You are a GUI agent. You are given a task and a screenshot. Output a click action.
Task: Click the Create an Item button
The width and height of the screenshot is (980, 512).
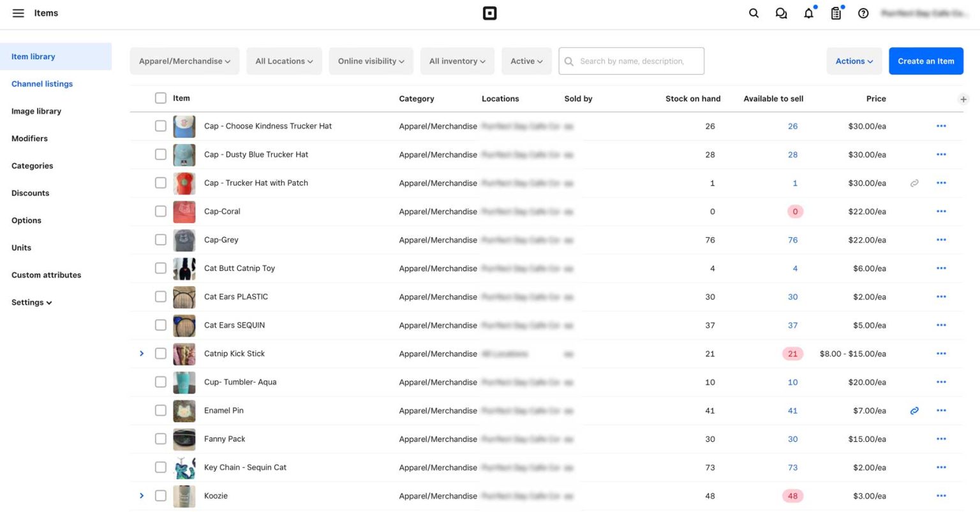pyautogui.click(x=926, y=61)
